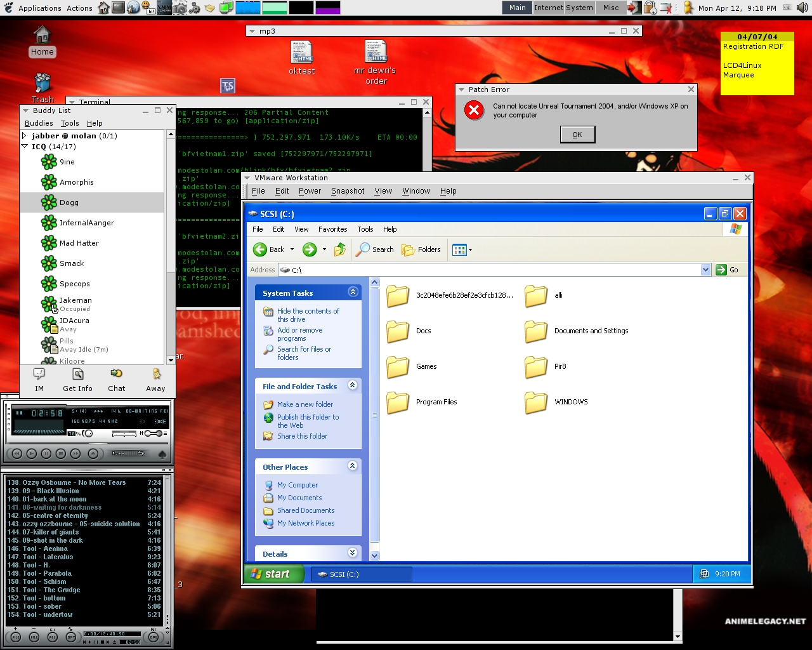Click the SCSI (C:) taskbar button

(362, 574)
